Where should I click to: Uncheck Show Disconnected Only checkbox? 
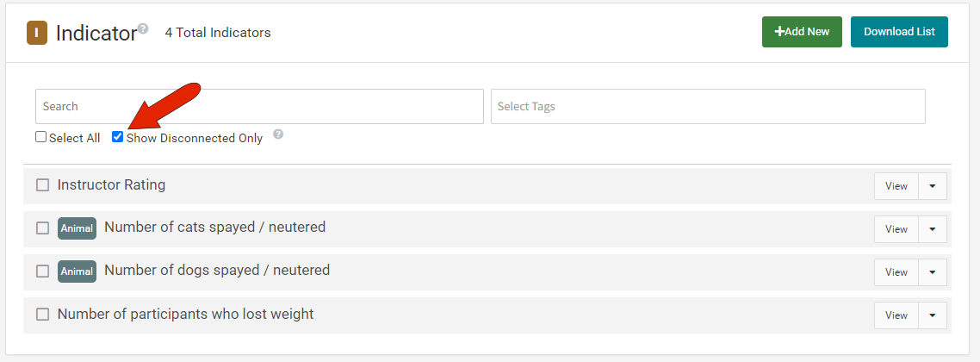pyautogui.click(x=117, y=137)
